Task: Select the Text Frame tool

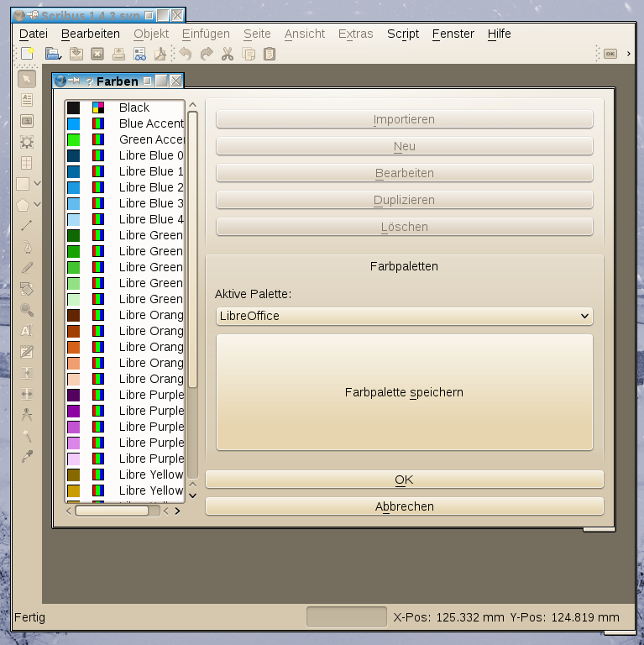Action: [x=27, y=99]
